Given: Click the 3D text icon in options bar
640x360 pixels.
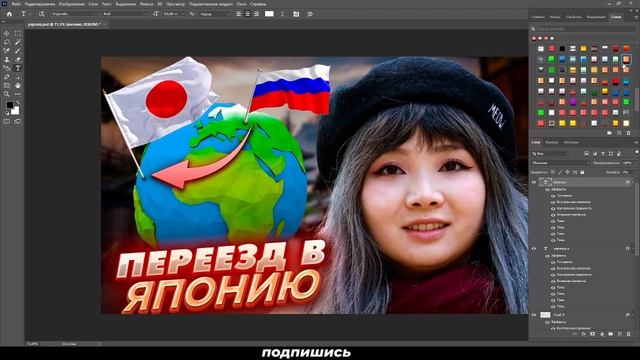Looking at the screenshot, I should click(310, 14).
